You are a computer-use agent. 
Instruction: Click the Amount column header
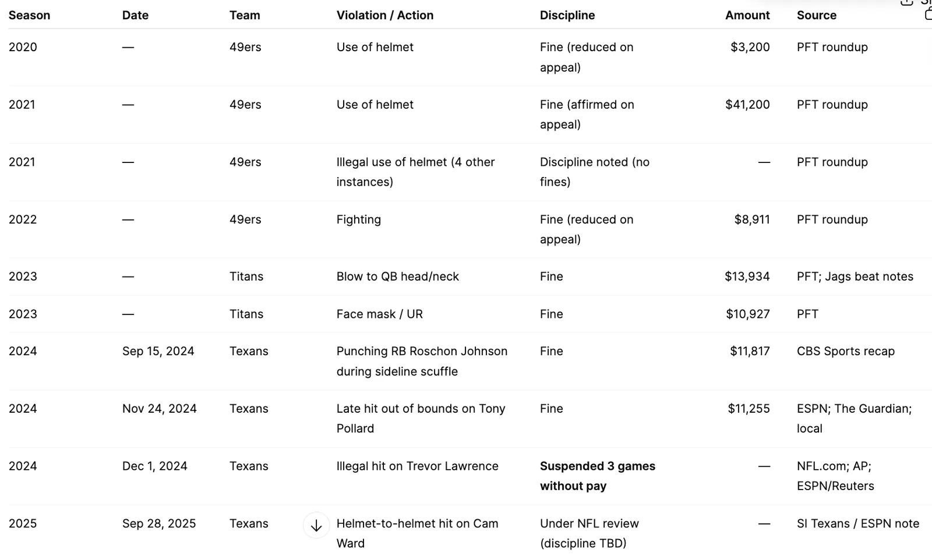click(x=747, y=15)
